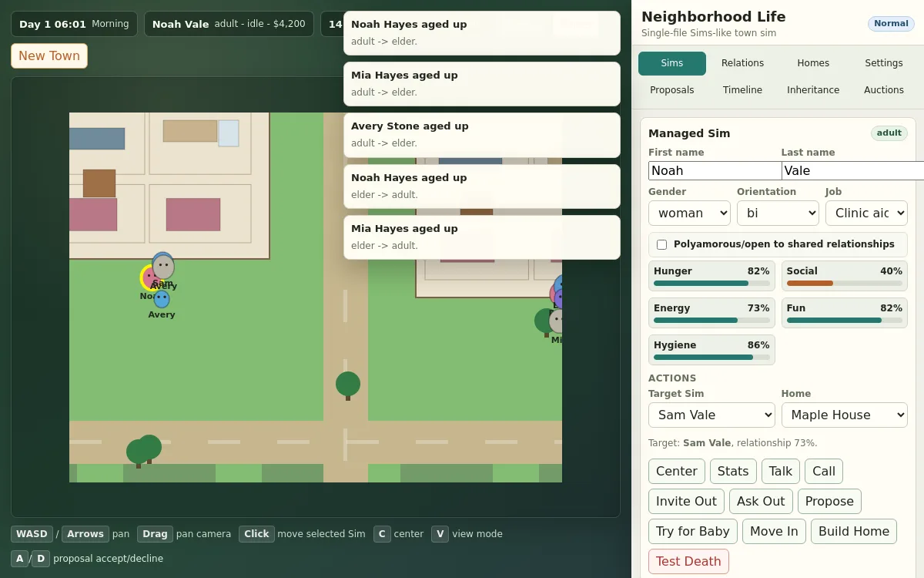Image resolution: width=924 pixels, height=578 pixels.
Task: Click the Try for Baby button
Action: (693, 531)
